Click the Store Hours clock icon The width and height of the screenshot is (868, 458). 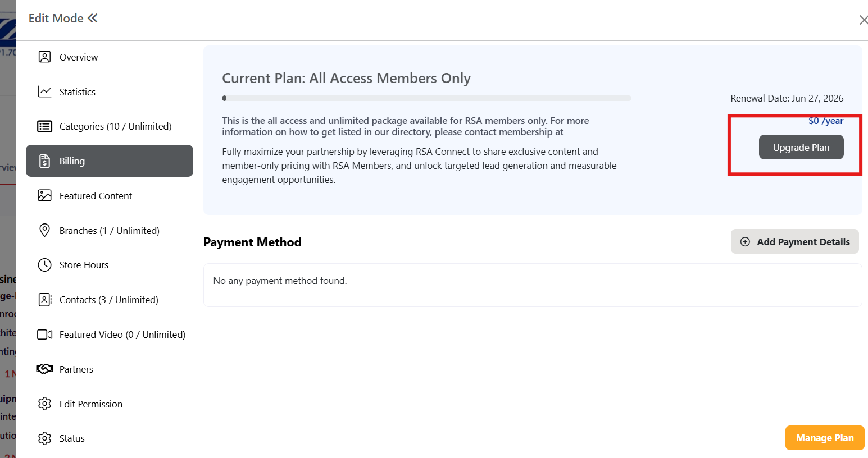[44, 265]
